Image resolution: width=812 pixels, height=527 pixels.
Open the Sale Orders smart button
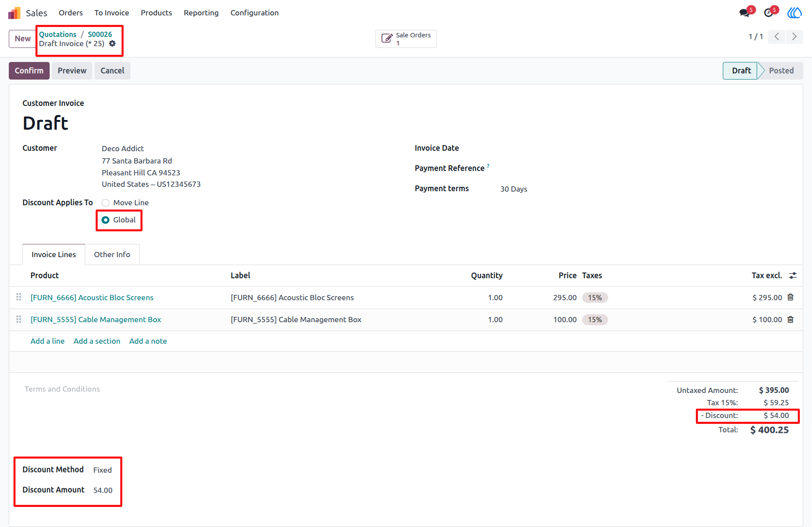[x=406, y=39]
